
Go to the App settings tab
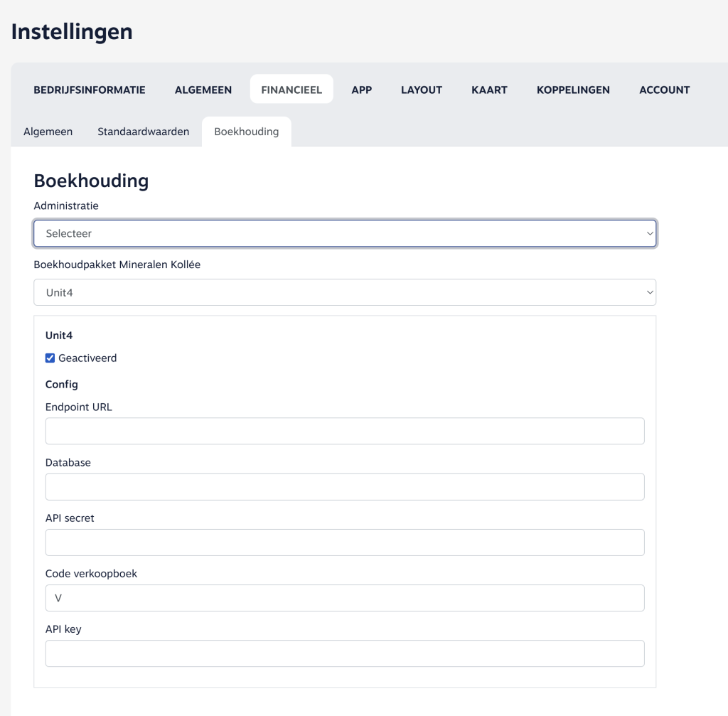(x=361, y=90)
